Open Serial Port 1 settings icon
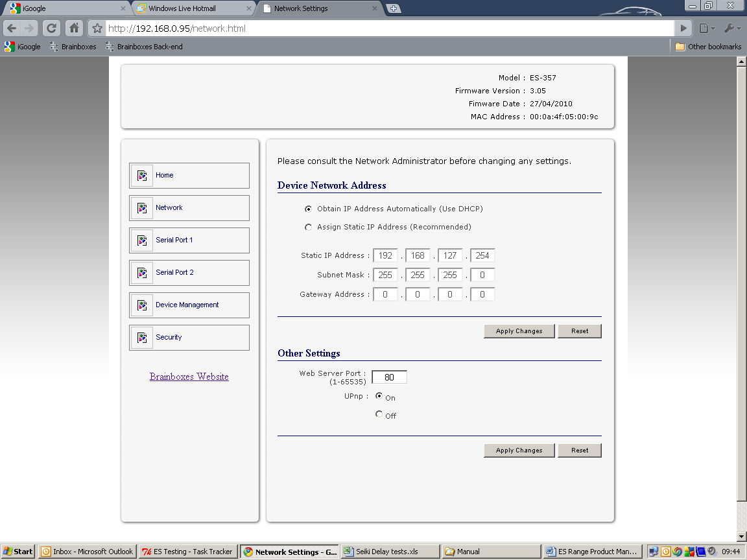Viewport: 747px width, 560px height. (141, 240)
